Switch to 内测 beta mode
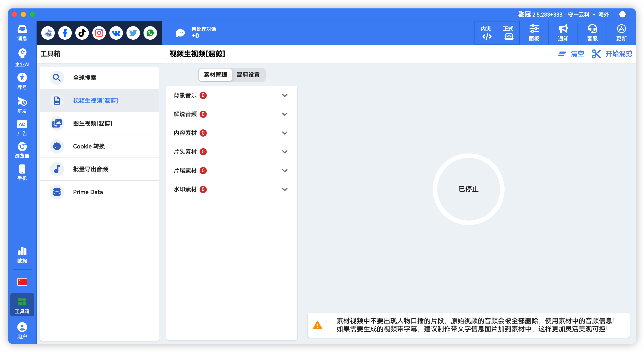 tap(486, 33)
